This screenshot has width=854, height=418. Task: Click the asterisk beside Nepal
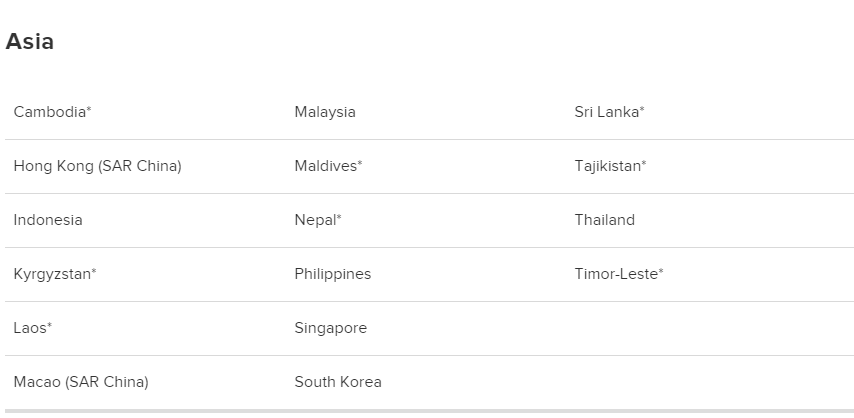339,217
